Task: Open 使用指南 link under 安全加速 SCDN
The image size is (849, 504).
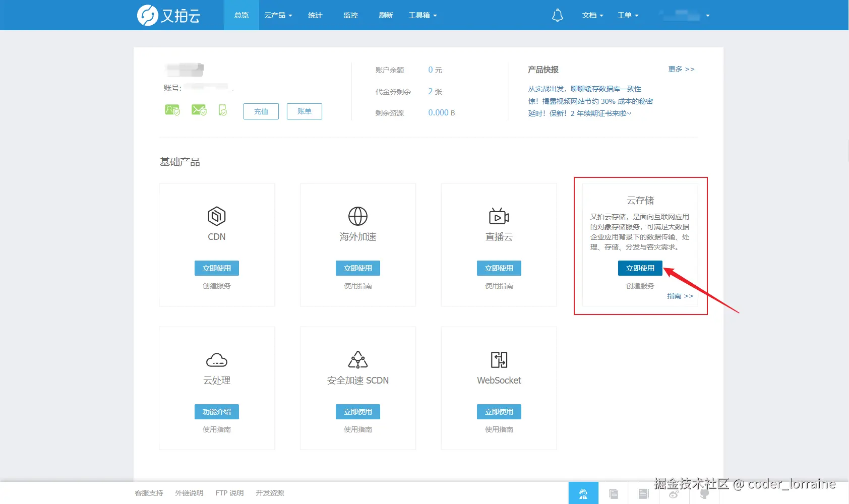Action: coord(358,429)
